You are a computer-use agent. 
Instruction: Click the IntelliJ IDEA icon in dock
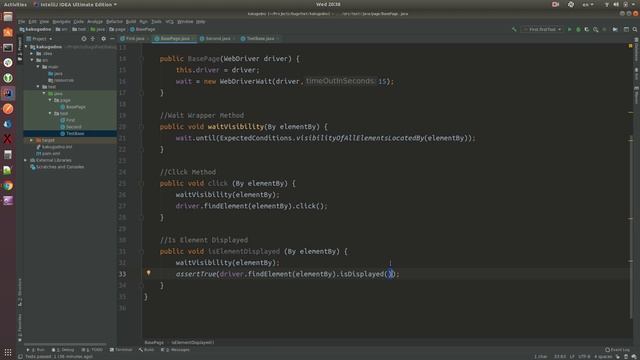coord(8,93)
